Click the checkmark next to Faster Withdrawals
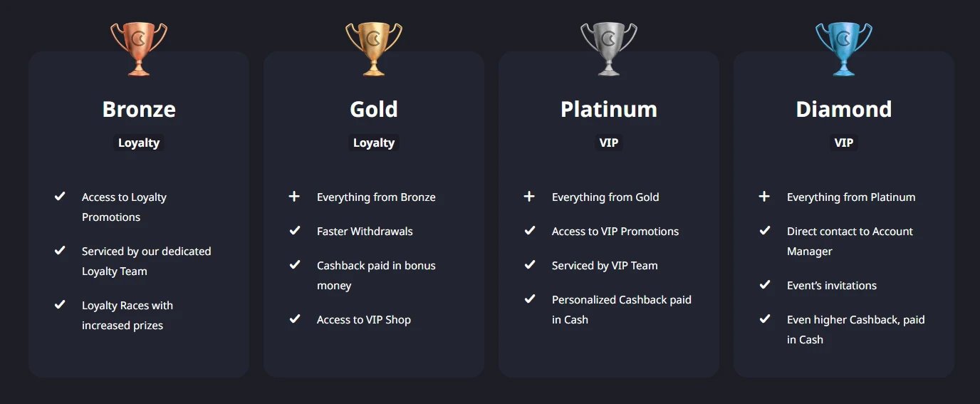The height and width of the screenshot is (404, 980). tap(294, 230)
